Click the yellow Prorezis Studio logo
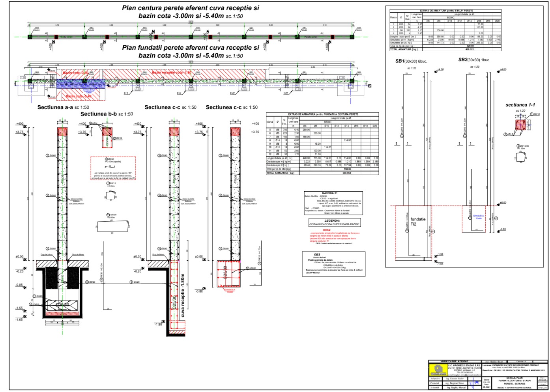 [x=438, y=369]
